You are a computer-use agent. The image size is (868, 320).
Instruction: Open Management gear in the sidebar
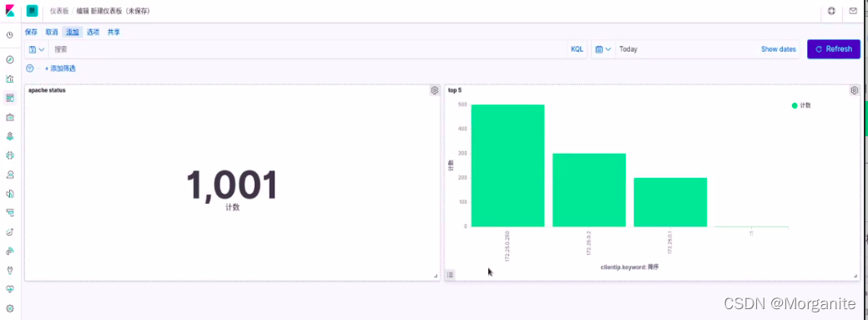point(10,308)
